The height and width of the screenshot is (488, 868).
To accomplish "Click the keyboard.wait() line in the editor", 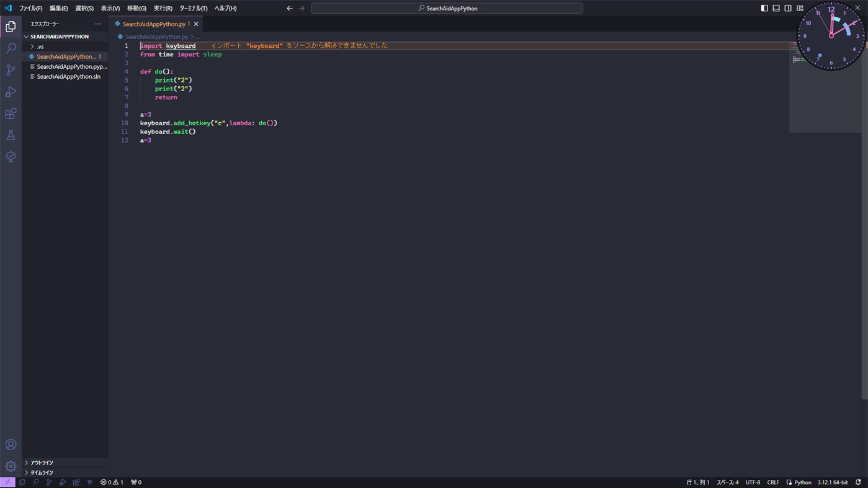I will (x=168, y=131).
